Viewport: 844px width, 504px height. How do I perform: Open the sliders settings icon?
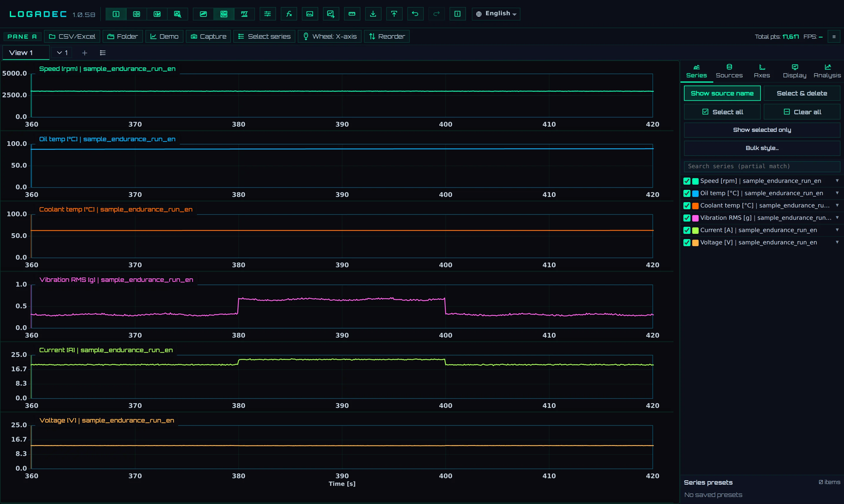268,14
